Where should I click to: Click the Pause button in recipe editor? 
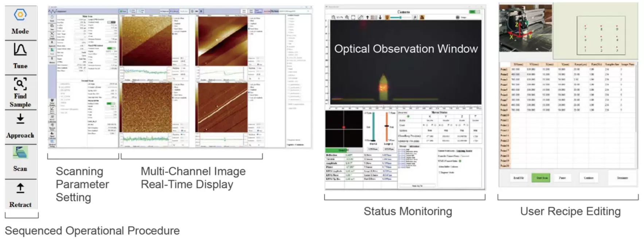pos(562,178)
